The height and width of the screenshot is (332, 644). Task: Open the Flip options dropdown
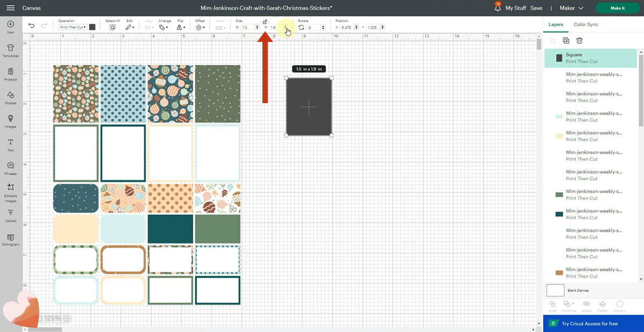(x=181, y=27)
